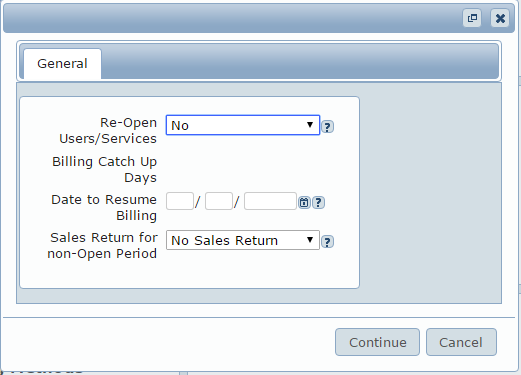Show help for Date to Resume Billing

tap(318, 202)
